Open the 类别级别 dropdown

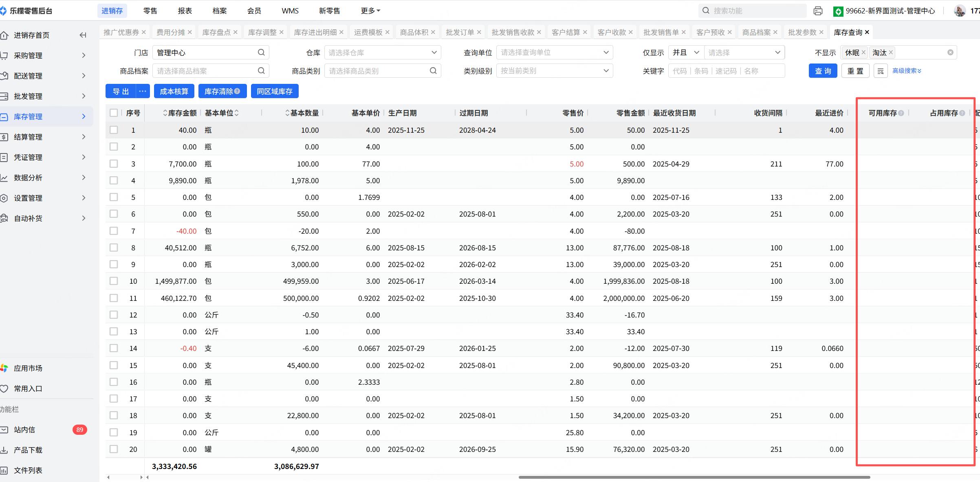554,71
